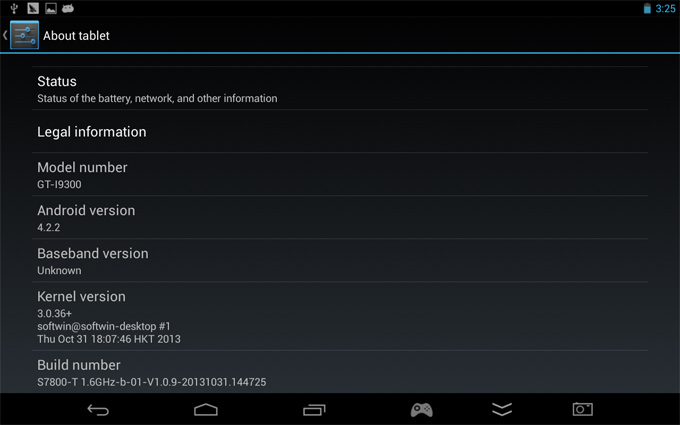Viewport: 680px width, 425px height.
Task: Tap the picture notification icon
Action: click(51, 8)
